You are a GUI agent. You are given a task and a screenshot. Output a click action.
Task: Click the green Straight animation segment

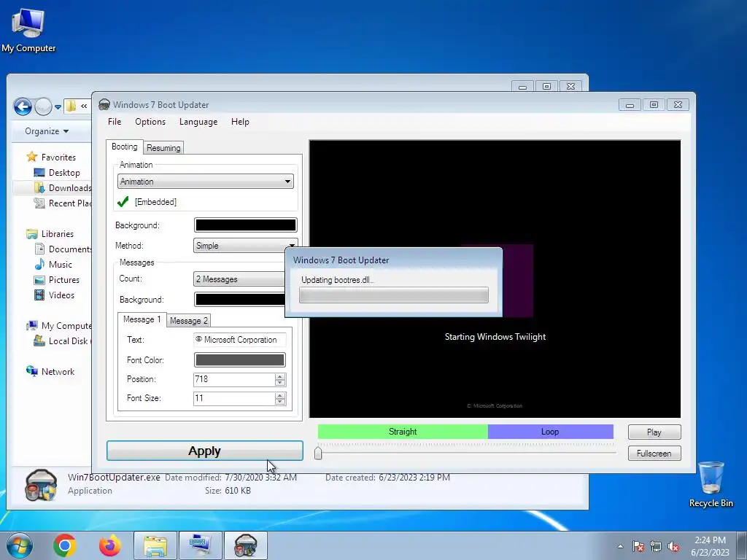(x=403, y=432)
